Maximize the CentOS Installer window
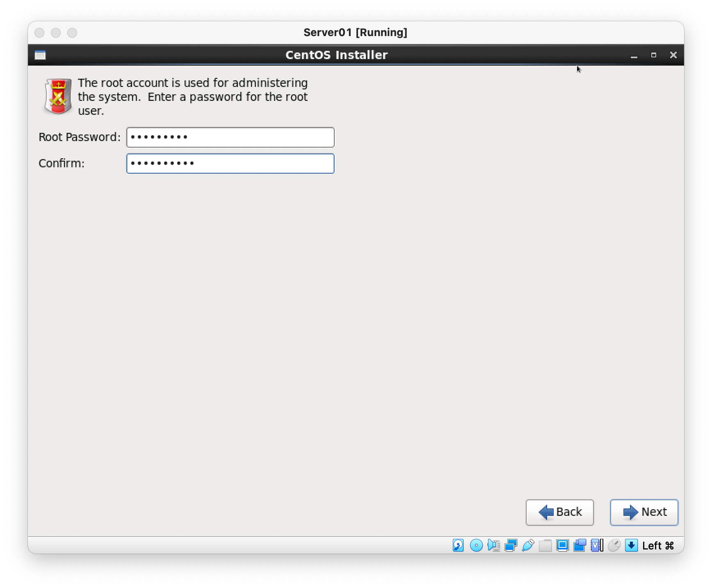 [654, 55]
